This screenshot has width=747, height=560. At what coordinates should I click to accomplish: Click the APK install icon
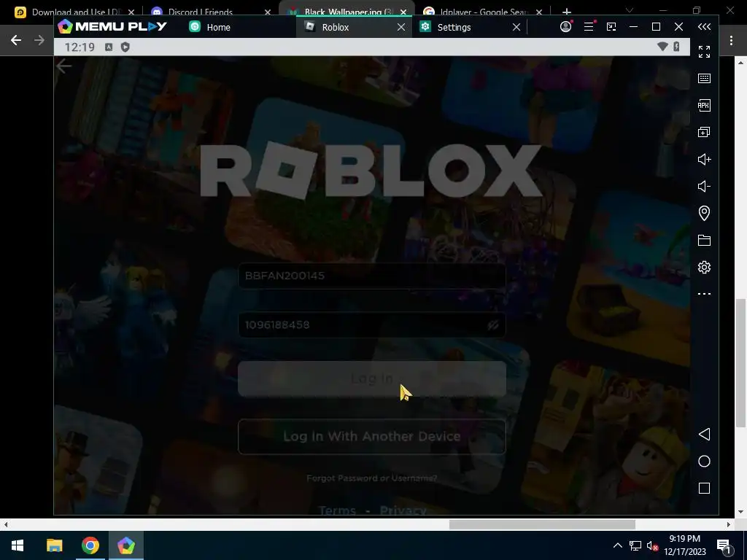click(704, 105)
